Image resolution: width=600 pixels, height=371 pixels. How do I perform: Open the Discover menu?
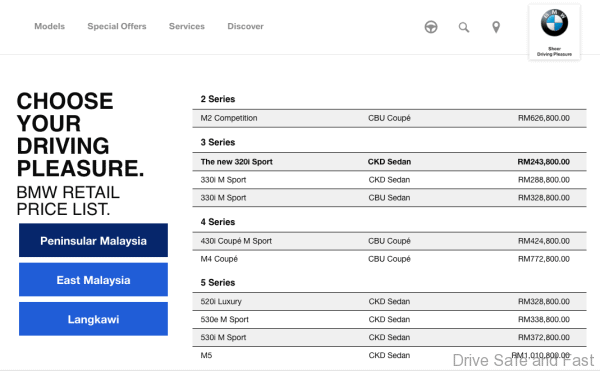pyautogui.click(x=245, y=26)
